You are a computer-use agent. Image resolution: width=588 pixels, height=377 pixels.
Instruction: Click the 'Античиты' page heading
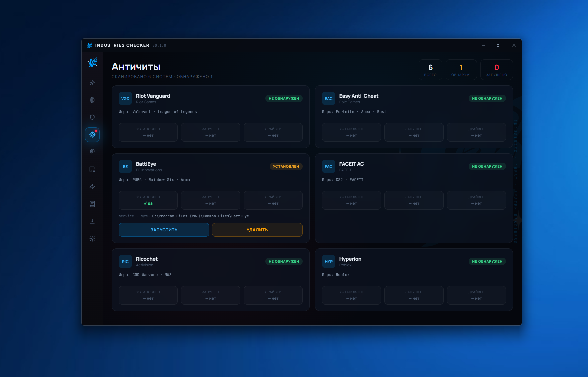[136, 67]
